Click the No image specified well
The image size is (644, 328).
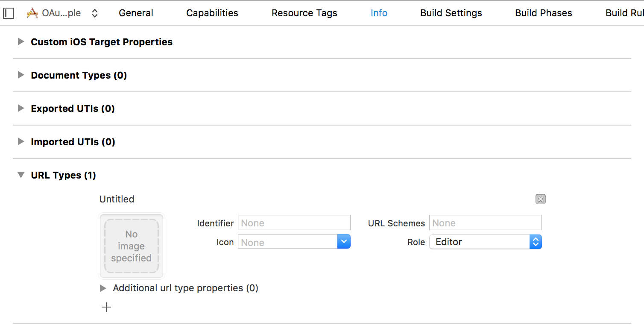[132, 246]
